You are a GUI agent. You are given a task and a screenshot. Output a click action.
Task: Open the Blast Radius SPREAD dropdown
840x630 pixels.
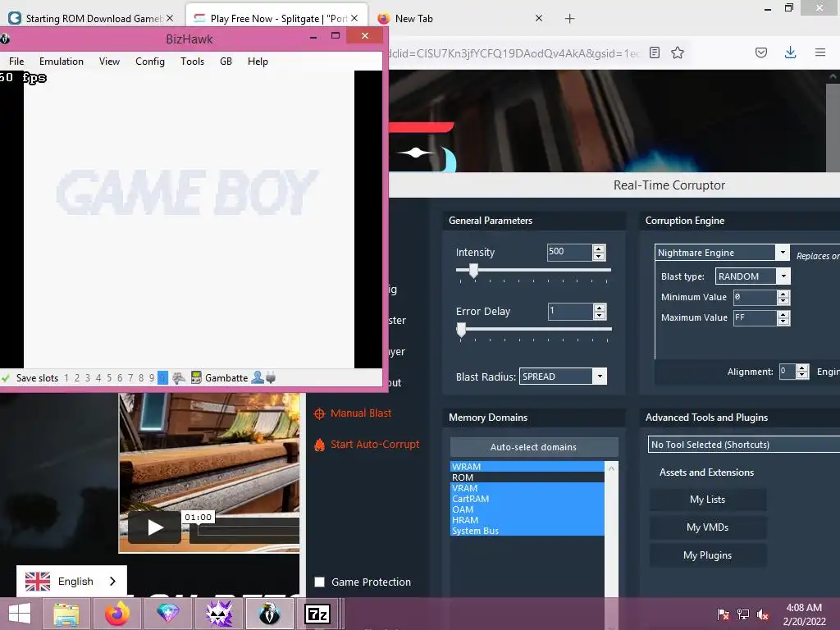pos(600,377)
